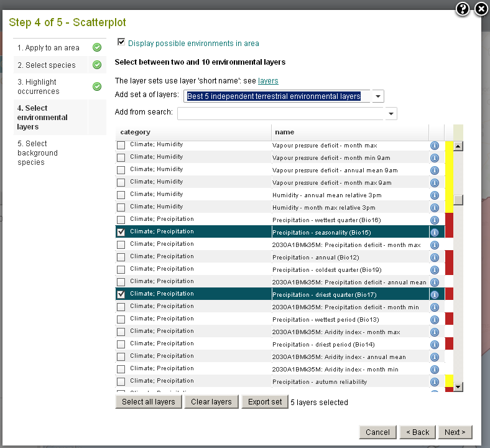Check Precipitation - wettest period (Bio13) layer
This screenshot has width=490, height=448.
[x=121, y=319]
